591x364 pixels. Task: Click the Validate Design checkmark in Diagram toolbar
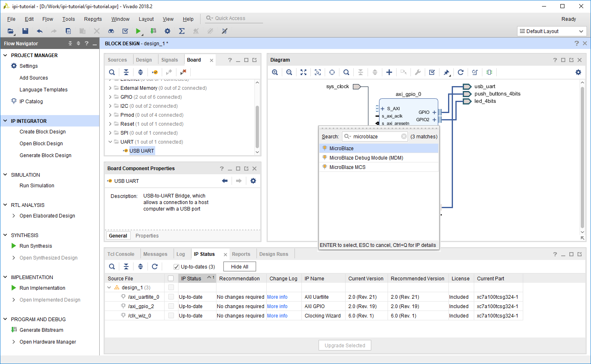click(432, 72)
